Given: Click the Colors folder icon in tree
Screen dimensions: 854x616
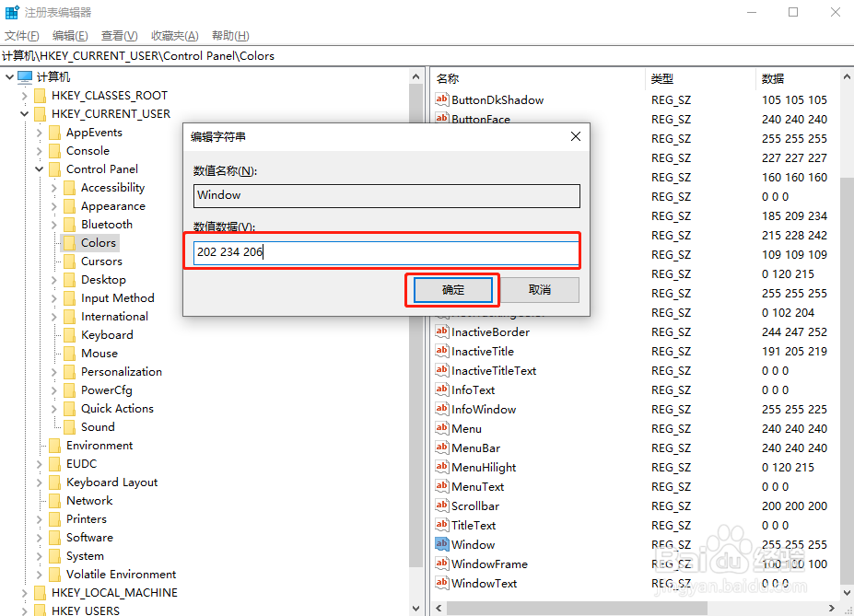Looking at the screenshot, I should pyautogui.click(x=70, y=243).
